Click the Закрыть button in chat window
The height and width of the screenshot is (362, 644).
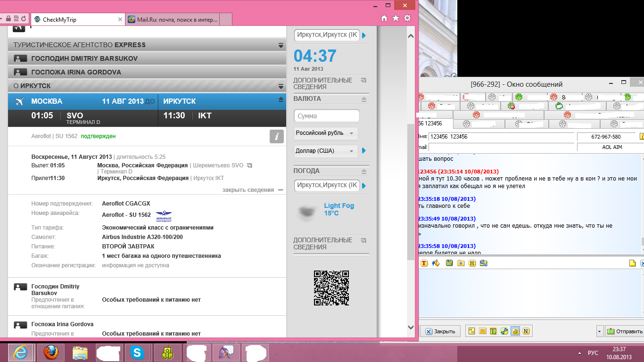(x=441, y=331)
